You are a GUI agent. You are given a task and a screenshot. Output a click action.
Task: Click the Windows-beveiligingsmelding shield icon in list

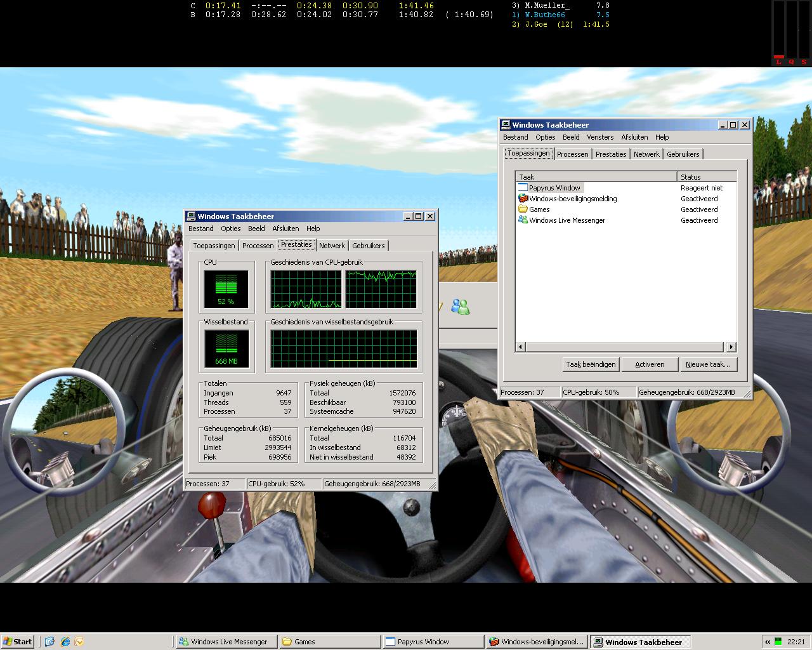(x=523, y=199)
